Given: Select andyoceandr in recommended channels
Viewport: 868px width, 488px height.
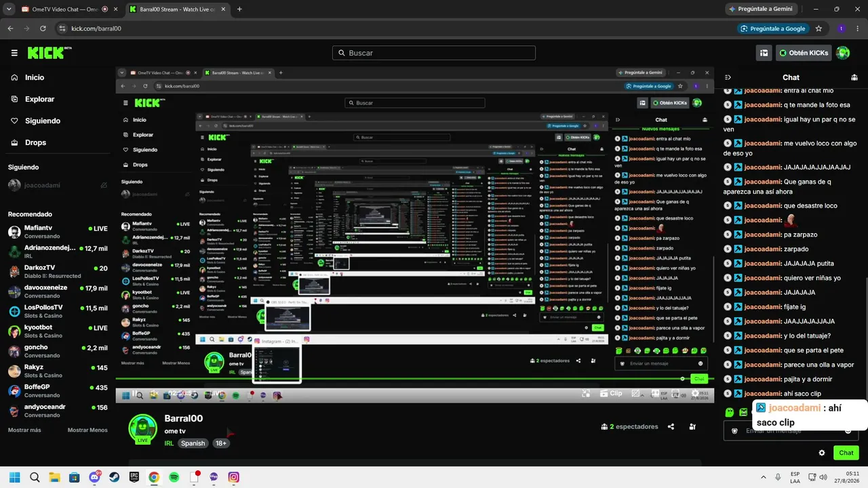Looking at the screenshot, I should 58,411.
